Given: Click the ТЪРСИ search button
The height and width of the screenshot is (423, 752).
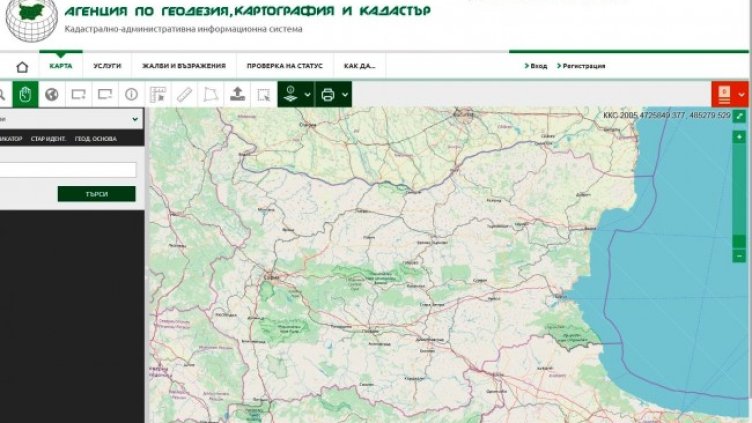Looking at the screenshot, I should click(x=96, y=194).
